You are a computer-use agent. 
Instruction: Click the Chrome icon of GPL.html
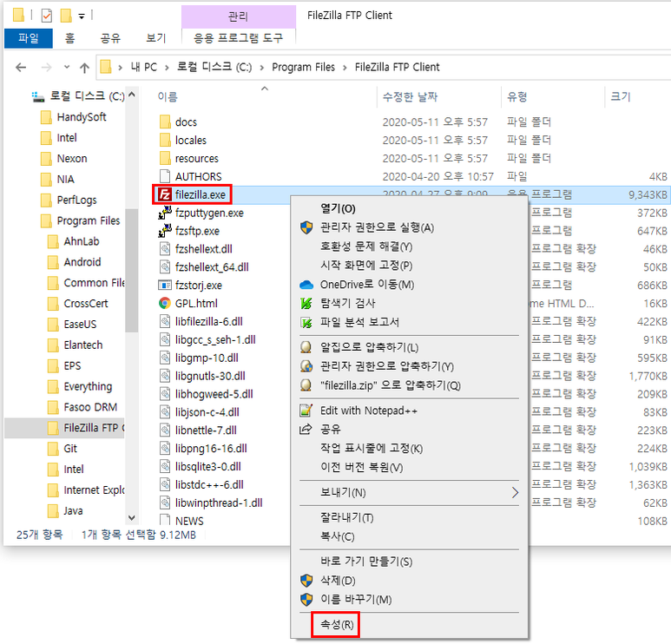pyautogui.click(x=165, y=304)
